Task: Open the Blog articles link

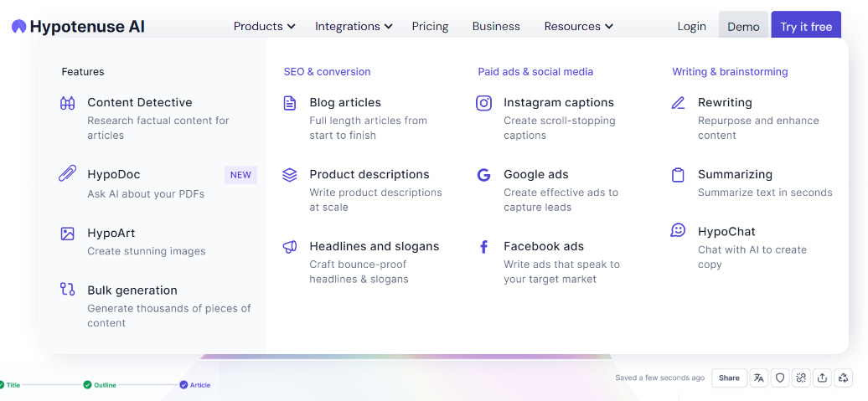Action: (345, 102)
